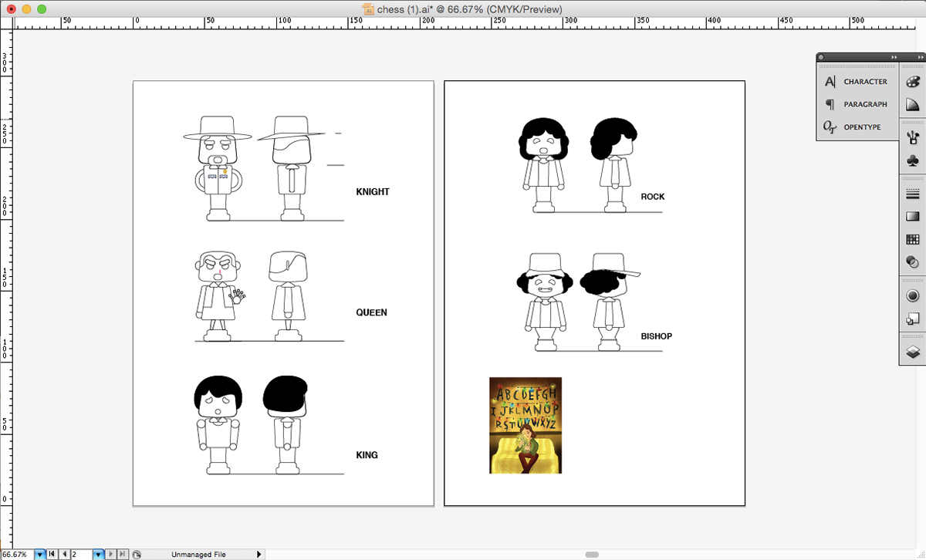Open the artboard number dropdown
This screenshot has width=926, height=560.
tap(98, 554)
